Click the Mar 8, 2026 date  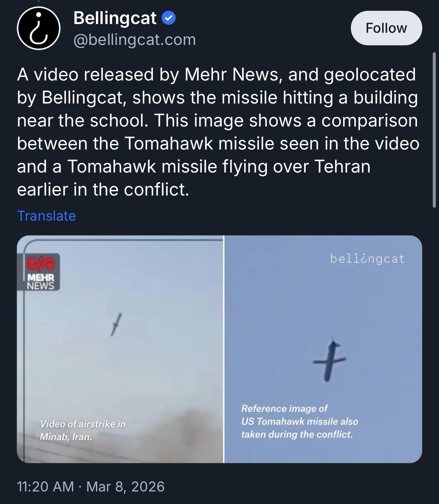point(125,486)
